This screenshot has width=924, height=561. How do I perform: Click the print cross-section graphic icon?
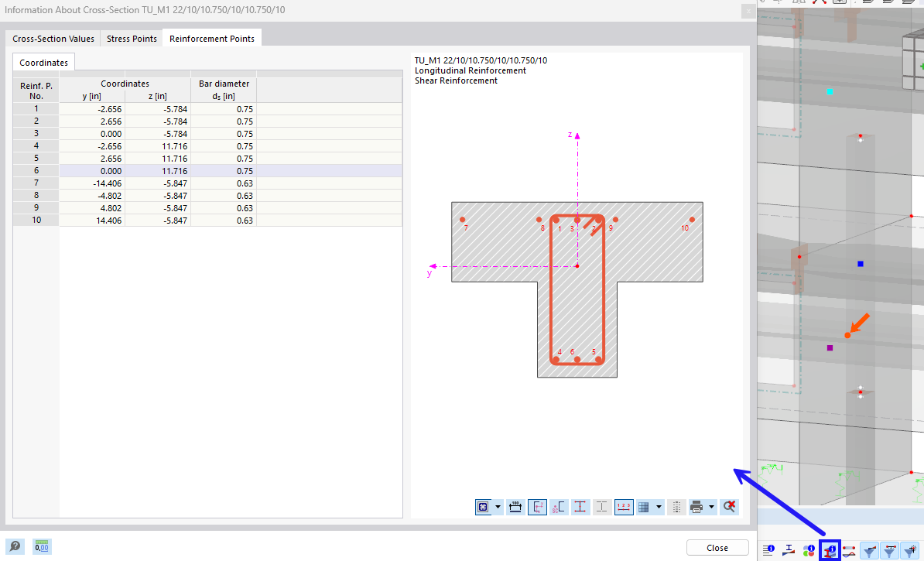tap(697, 507)
